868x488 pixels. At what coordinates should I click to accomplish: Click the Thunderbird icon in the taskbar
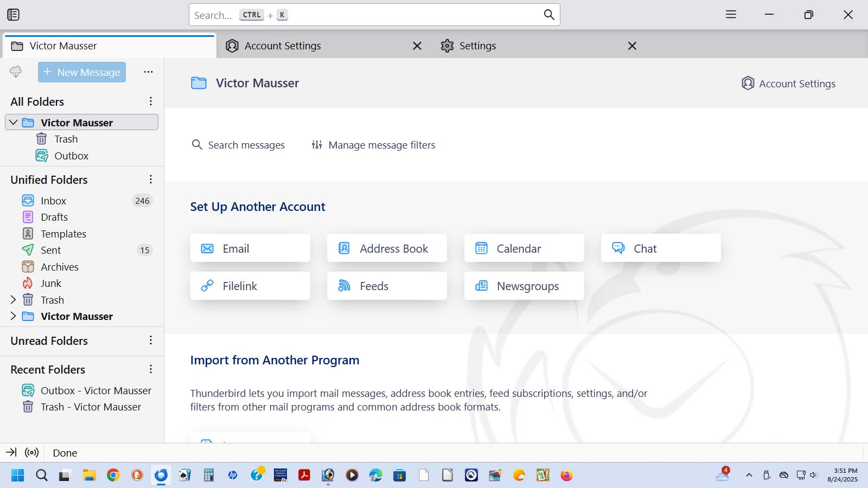pos(161,476)
